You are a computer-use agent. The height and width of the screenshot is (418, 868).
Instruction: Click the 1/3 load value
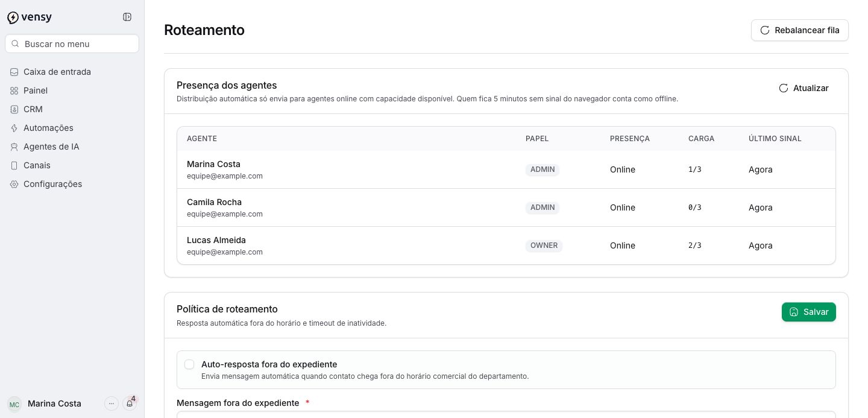[x=695, y=169]
